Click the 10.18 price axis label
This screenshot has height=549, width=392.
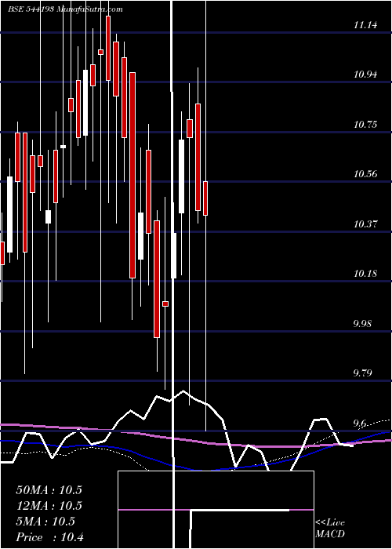click(x=366, y=273)
